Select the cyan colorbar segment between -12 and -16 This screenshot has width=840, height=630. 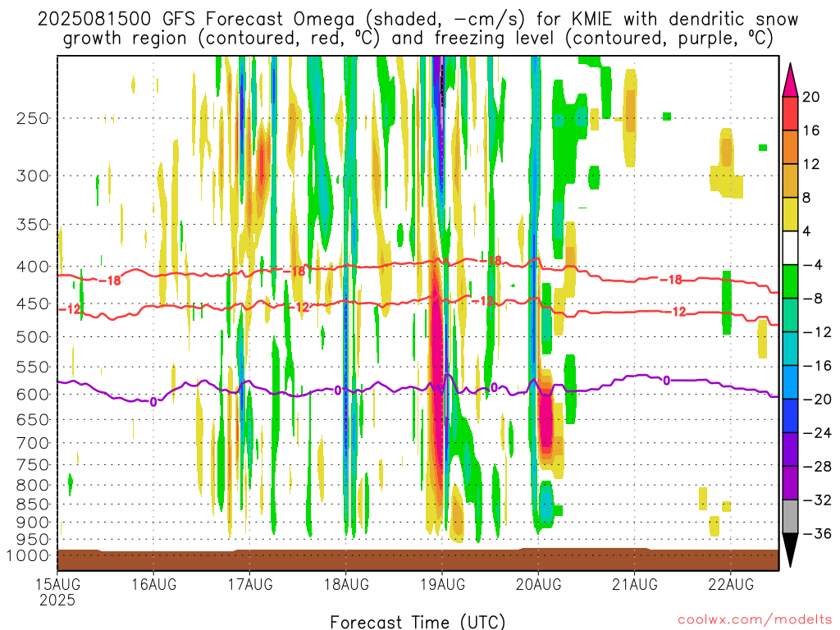click(x=790, y=349)
